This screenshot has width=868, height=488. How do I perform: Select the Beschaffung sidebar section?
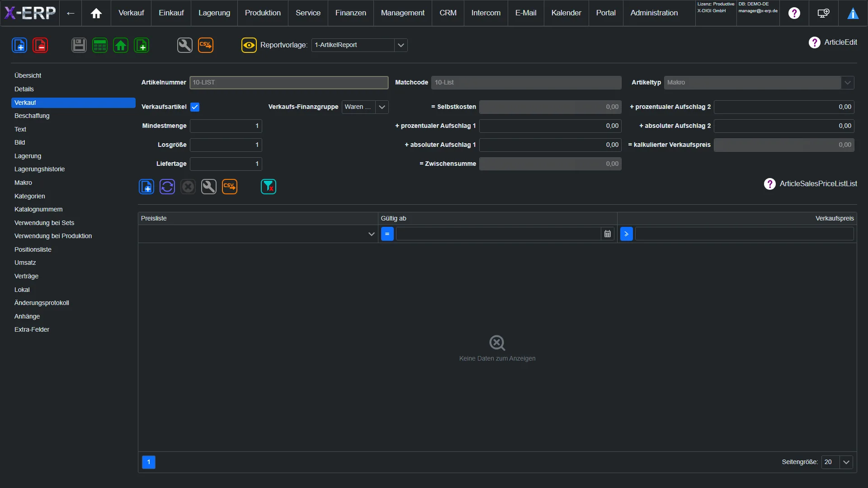(x=73, y=116)
